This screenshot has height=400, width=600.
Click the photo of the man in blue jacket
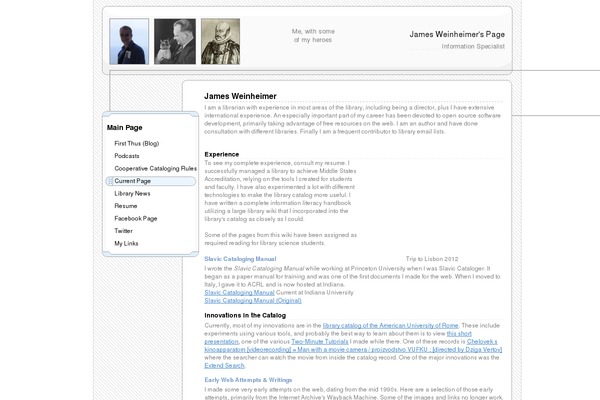coord(129,41)
